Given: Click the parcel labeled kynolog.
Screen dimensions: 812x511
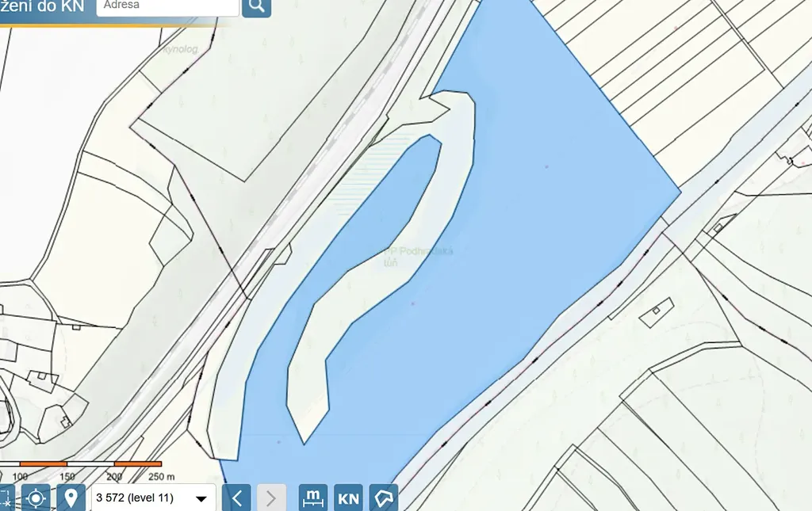Looking at the screenshot, I should pos(179,50).
